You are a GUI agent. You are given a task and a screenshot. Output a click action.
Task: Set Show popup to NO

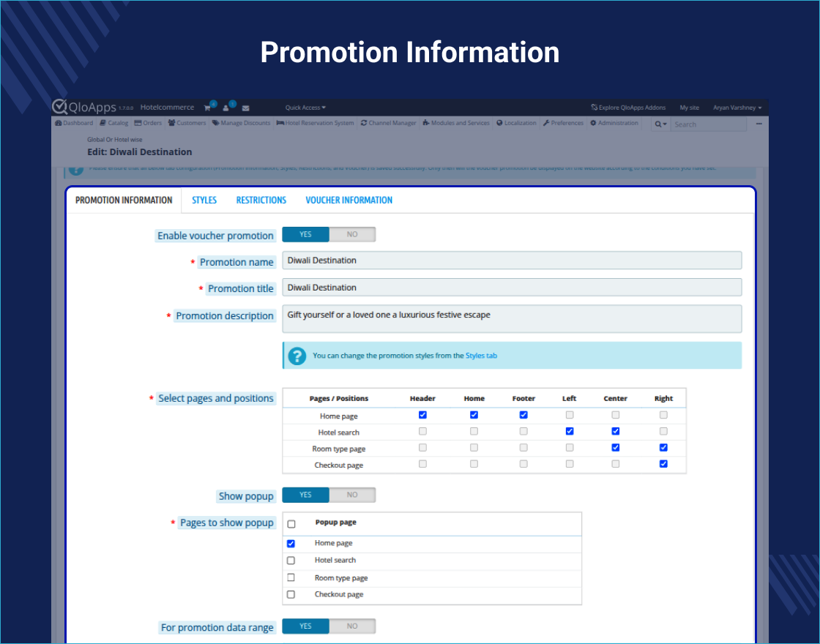[x=352, y=495]
